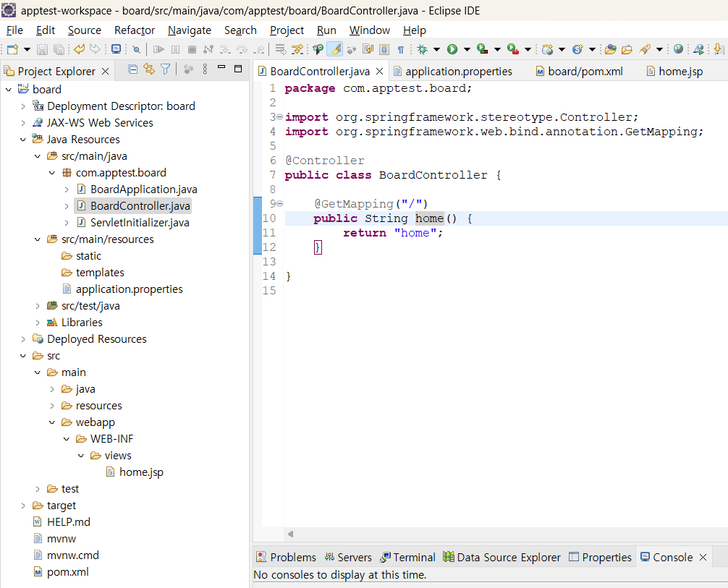
Task: Click the Resume debug icon
Action: (158, 49)
